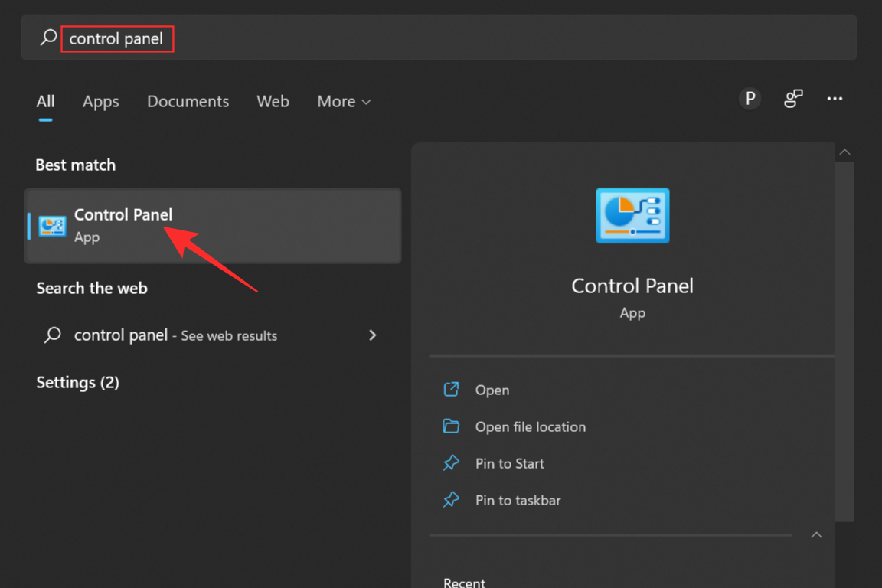Click the Microsoft account options icon
Image resolution: width=882 pixels, height=588 pixels.
pyautogui.click(x=792, y=98)
